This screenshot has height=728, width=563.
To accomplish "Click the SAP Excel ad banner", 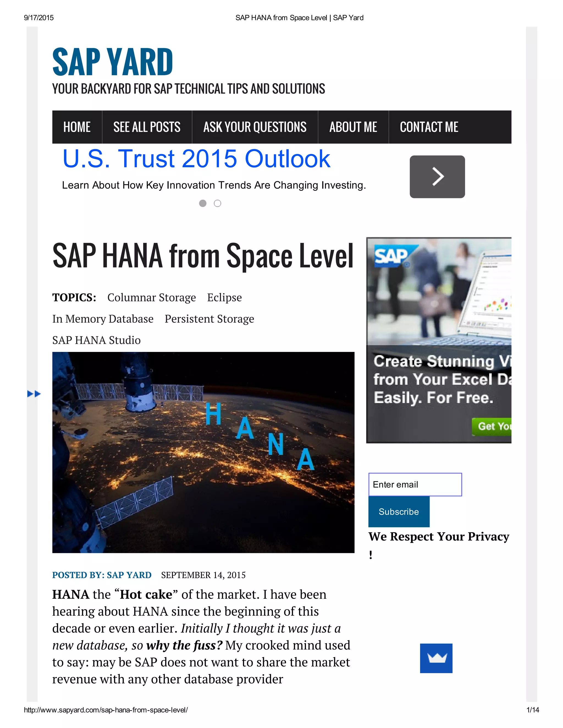I will 438,340.
